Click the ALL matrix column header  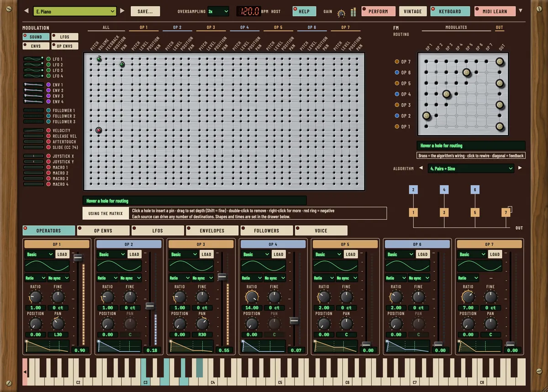(x=106, y=27)
